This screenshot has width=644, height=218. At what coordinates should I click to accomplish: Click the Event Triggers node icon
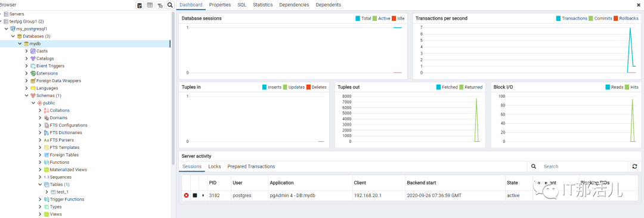coord(33,66)
